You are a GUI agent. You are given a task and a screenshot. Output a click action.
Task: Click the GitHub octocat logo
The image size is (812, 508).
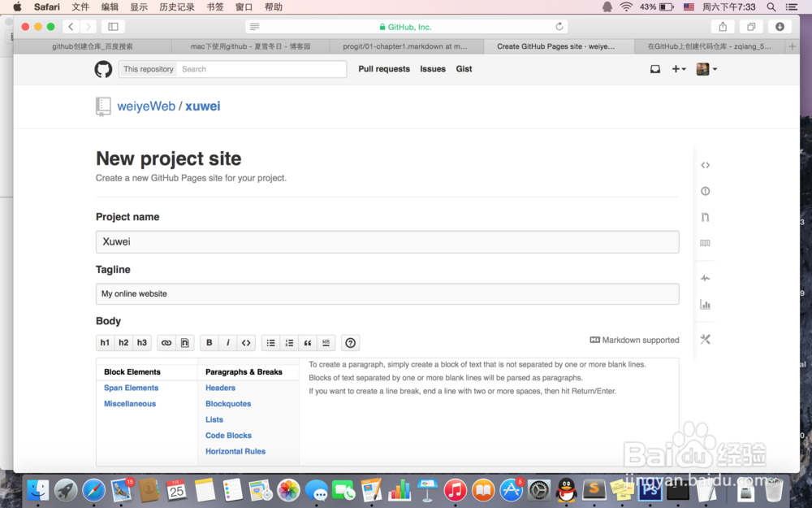(103, 69)
